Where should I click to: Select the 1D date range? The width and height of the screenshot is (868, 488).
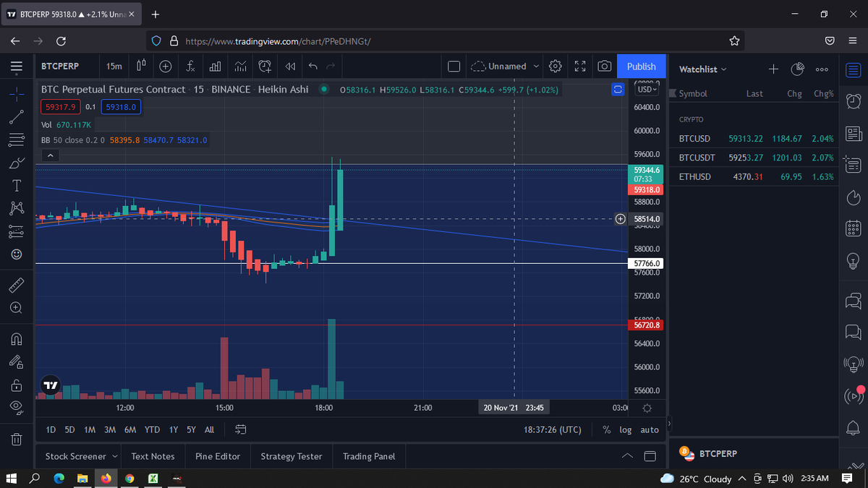(51, 429)
